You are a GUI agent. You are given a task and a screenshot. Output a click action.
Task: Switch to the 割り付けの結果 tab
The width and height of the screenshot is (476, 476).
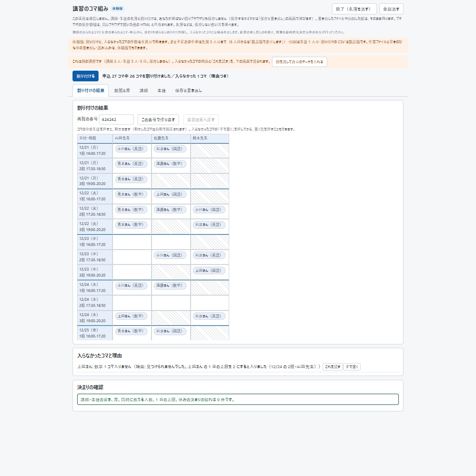tap(91, 91)
